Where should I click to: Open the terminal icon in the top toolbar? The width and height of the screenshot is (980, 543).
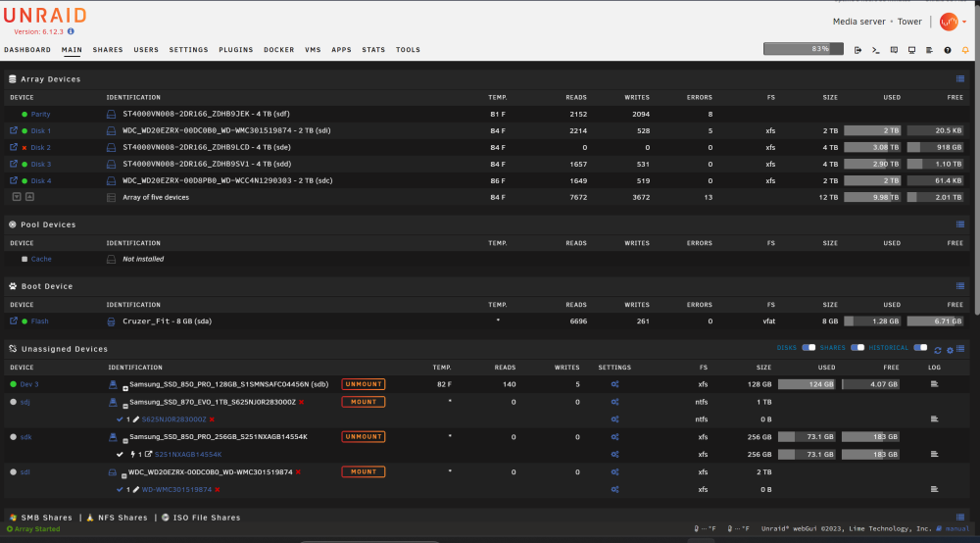coord(875,50)
